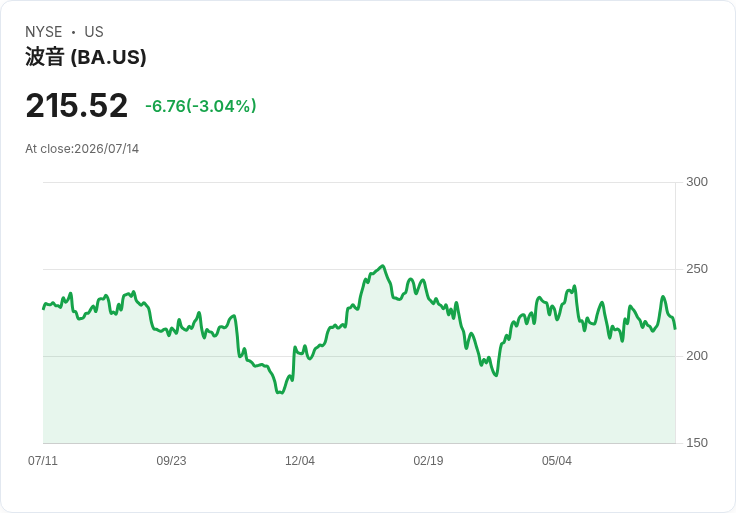Click the chart's lowest trough before 12/04

coord(281,392)
